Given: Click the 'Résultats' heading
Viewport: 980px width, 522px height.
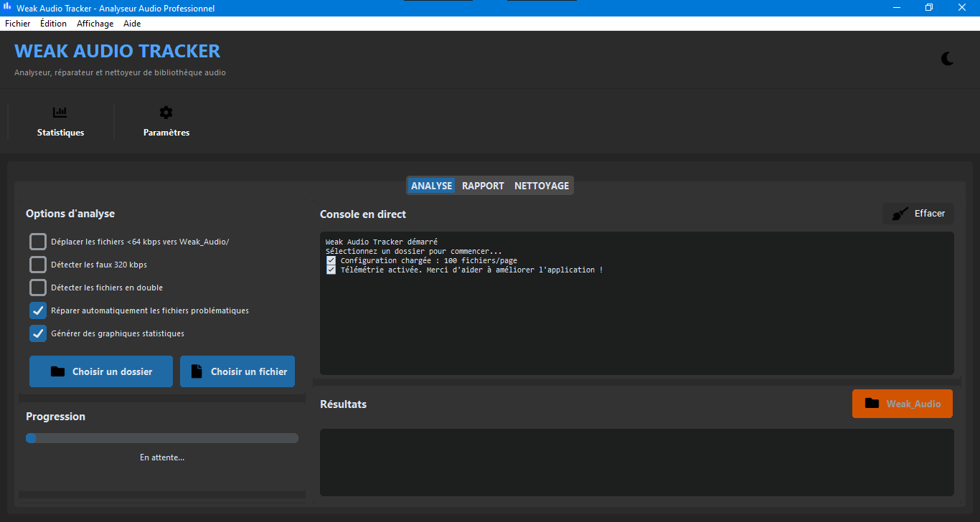Looking at the screenshot, I should [x=343, y=404].
